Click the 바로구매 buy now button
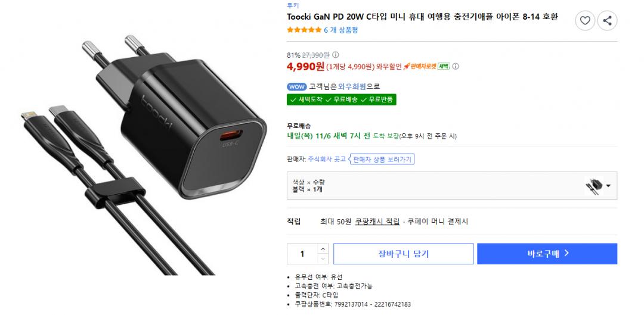The width and height of the screenshot is (644, 315). 547,254
